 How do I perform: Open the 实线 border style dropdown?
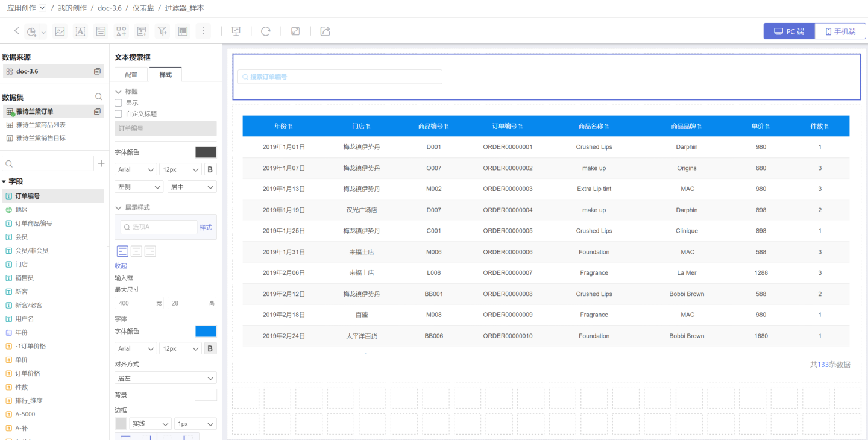[150, 424]
